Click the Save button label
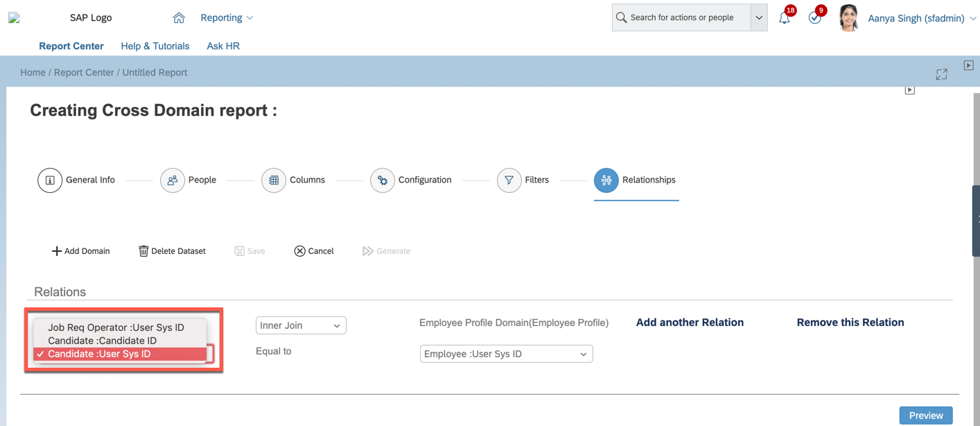This screenshot has width=980, height=426. (x=256, y=251)
